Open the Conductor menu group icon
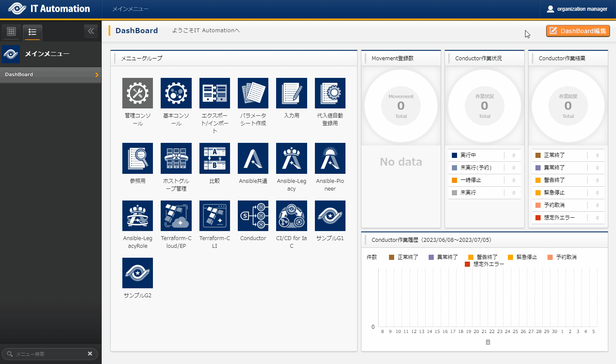 pos(253,216)
